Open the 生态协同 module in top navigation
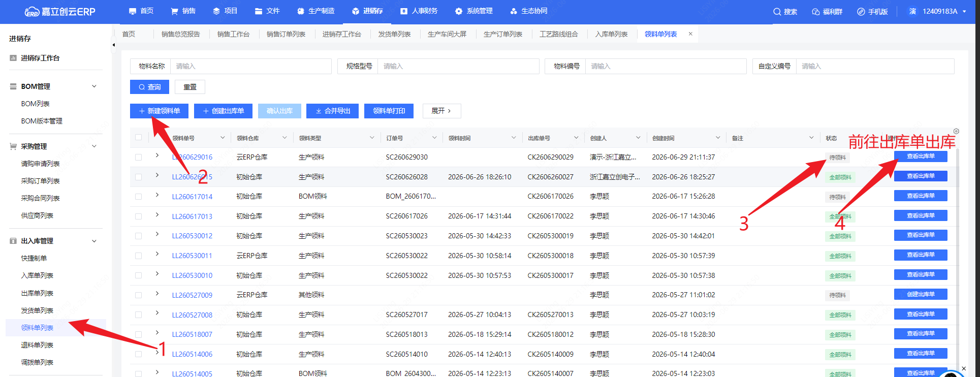The image size is (980, 377). pyautogui.click(x=529, y=11)
